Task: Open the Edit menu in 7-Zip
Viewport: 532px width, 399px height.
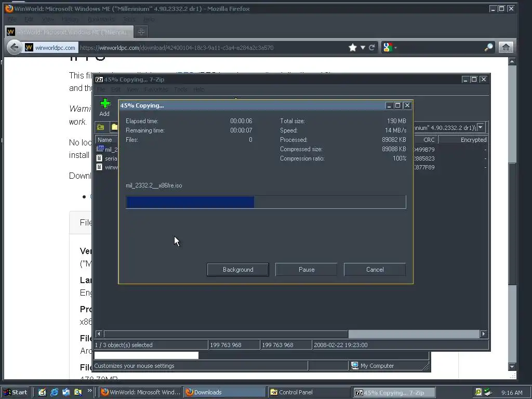Action: point(116,89)
